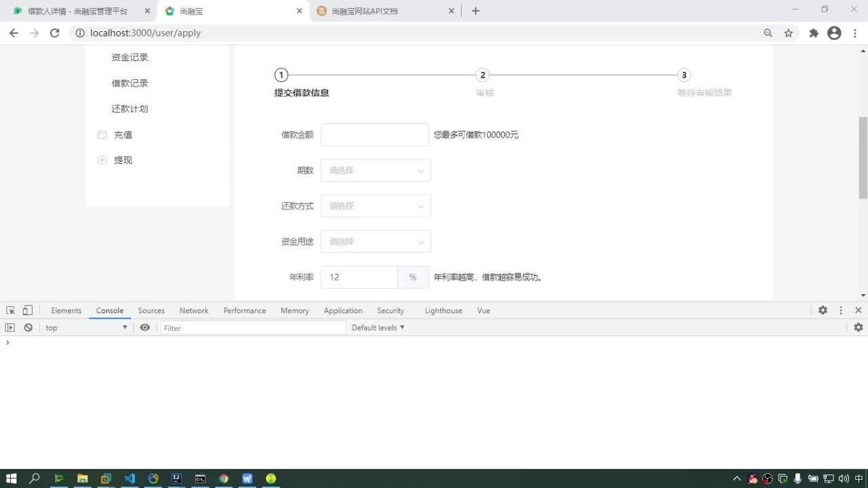Switch to DevTools Sources tab

pos(151,310)
